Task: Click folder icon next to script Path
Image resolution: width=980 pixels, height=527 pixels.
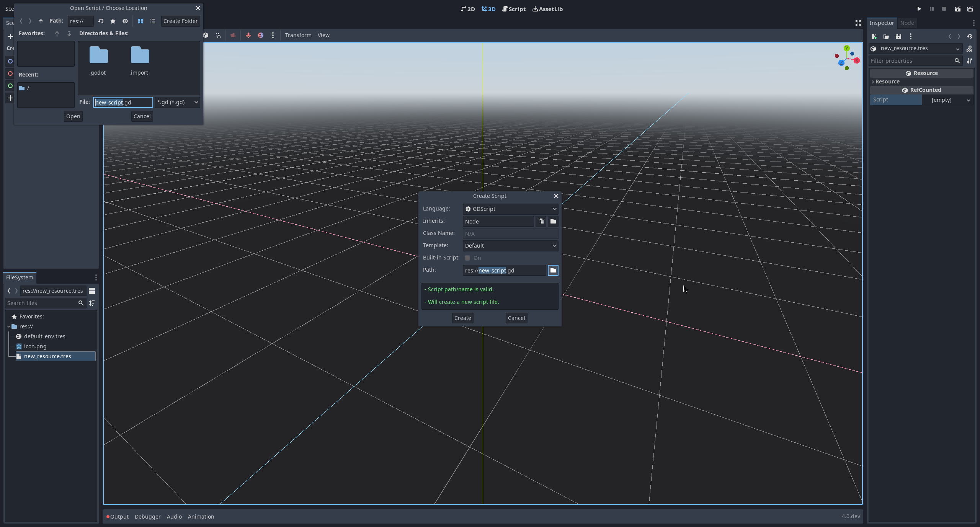Action: click(x=553, y=270)
